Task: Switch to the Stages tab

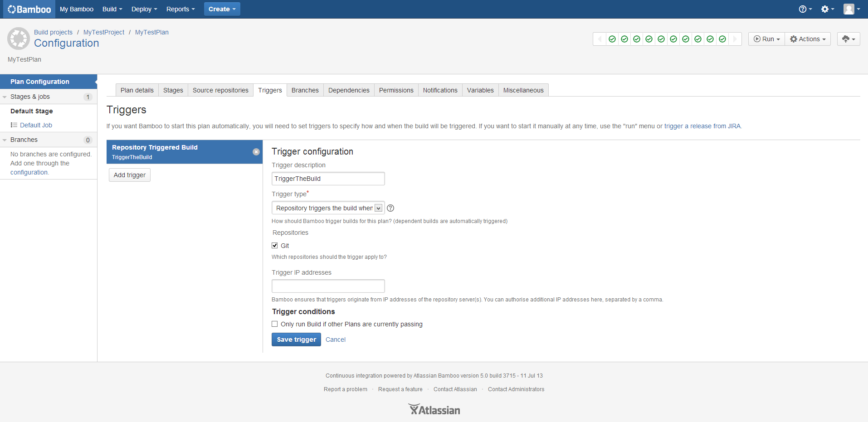Action: pyautogui.click(x=173, y=90)
